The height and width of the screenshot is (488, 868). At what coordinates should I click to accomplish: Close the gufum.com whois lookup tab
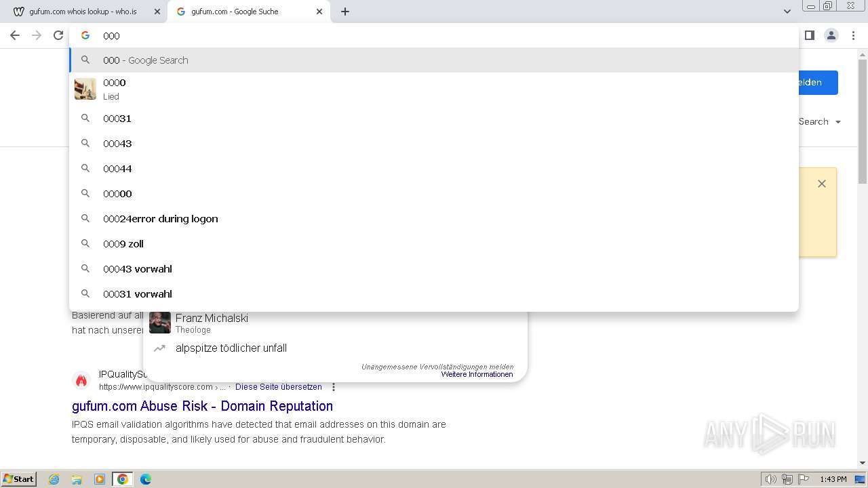[x=157, y=12]
